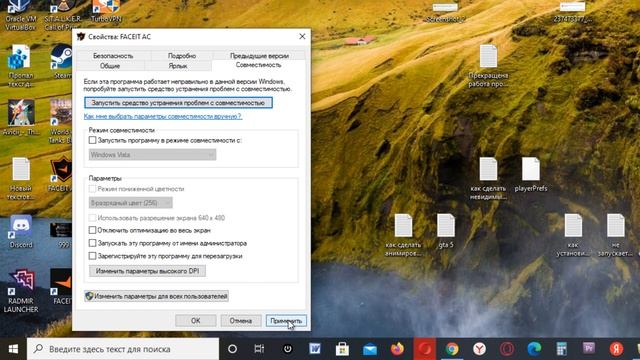Viewport: 640px width, 360px height.
Task: Open the 8-разрядный цвет (256) dropdown
Action: (131, 203)
